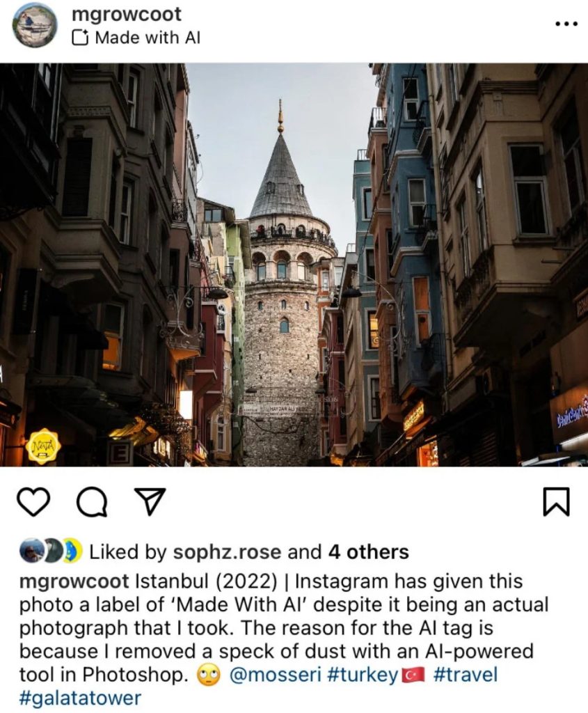The image size is (588, 713).
Task: Open comments via the speech bubble icon
Action: [x=93, y=502]
